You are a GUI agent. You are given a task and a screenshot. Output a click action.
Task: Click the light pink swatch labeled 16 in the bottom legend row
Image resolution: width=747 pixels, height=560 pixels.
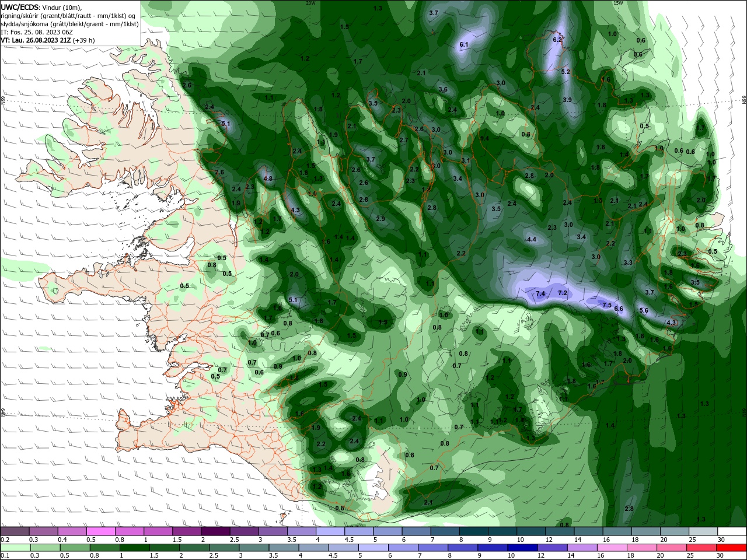point(612,548)
